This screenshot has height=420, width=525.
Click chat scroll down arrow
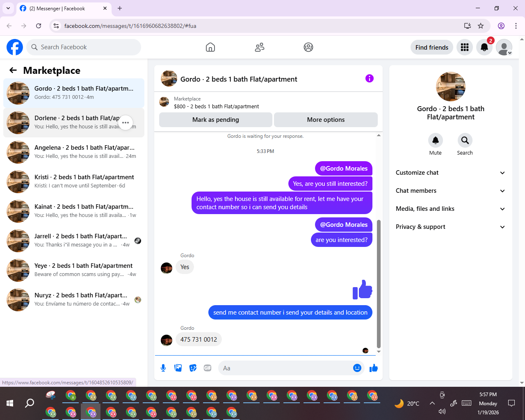tap(379, 352)
